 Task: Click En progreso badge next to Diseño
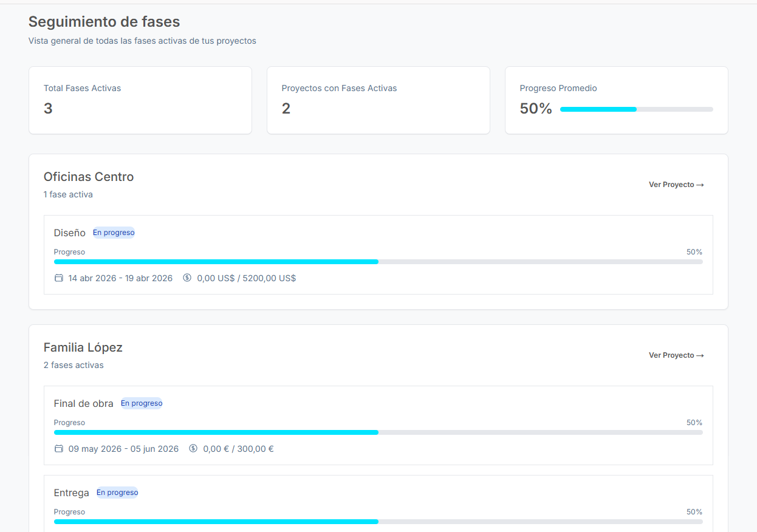pos(114,233)
